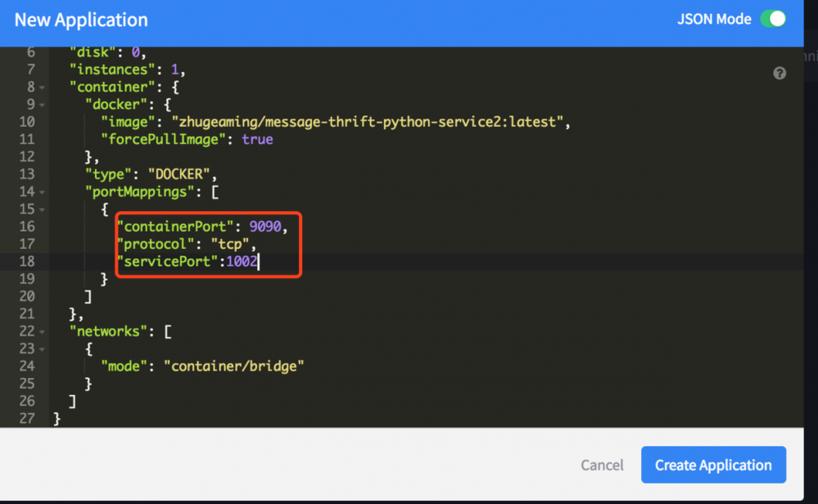Collapse the "container" block fold arrow on line 8

coord(42,88)
